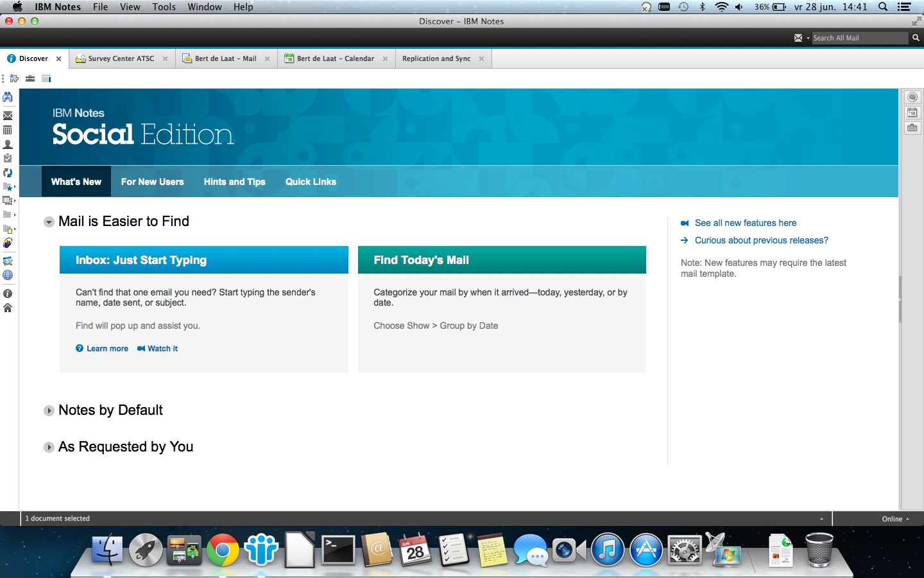Viewport: 924px width, 578px height.
Task: Click the question-mark icon beside Learn more
Action: pyautogui.click(x=80, y=349)
